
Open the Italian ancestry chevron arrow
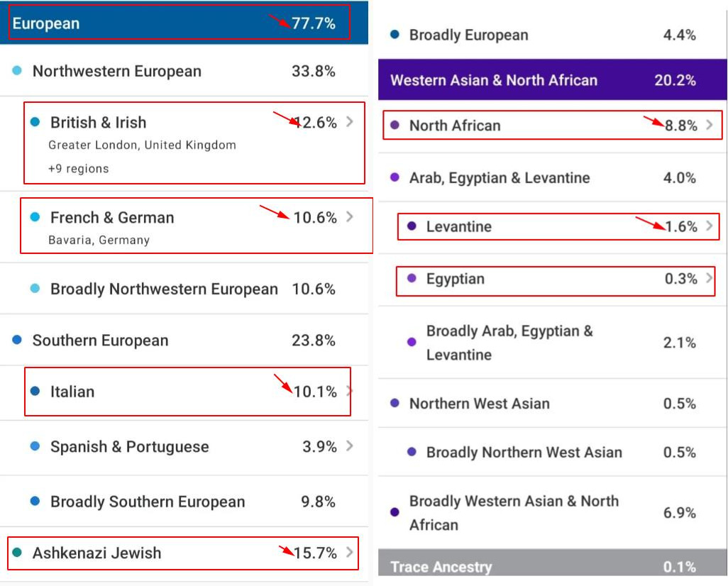[348, 391]
